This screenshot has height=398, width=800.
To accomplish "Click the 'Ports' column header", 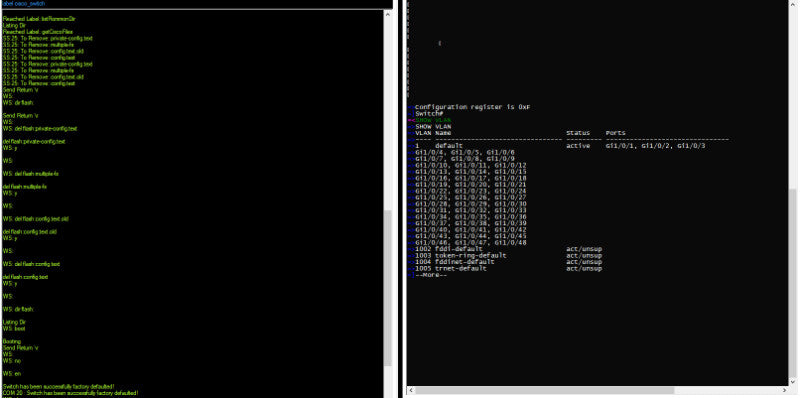I will pyautogui.click(x=615, y=133).
